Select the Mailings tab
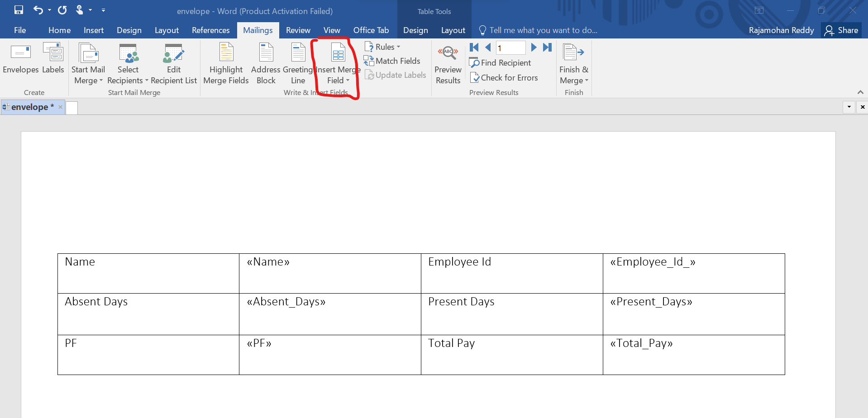The height and width of the screenshot is (418, 868). click(258, 30)
